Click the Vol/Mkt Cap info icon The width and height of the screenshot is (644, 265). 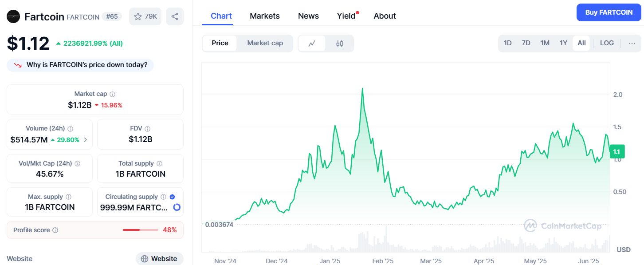coord(78,164)
